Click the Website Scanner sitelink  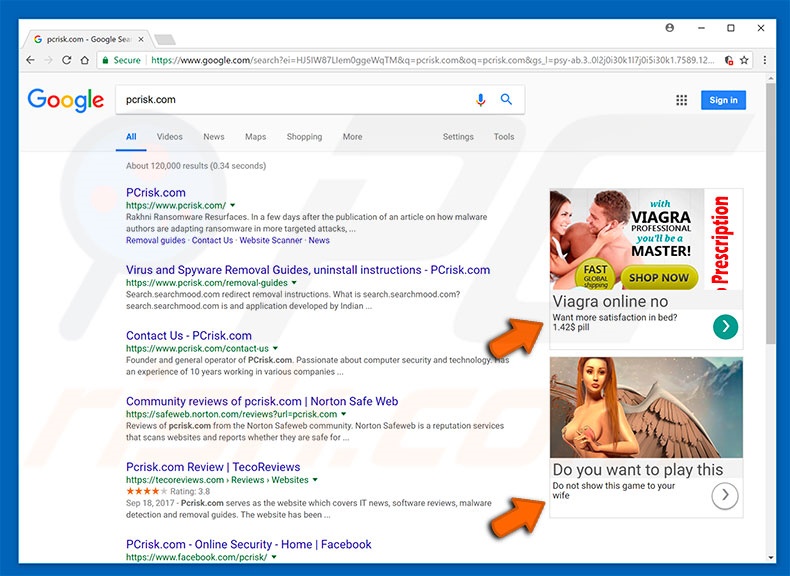coord(271,240)
